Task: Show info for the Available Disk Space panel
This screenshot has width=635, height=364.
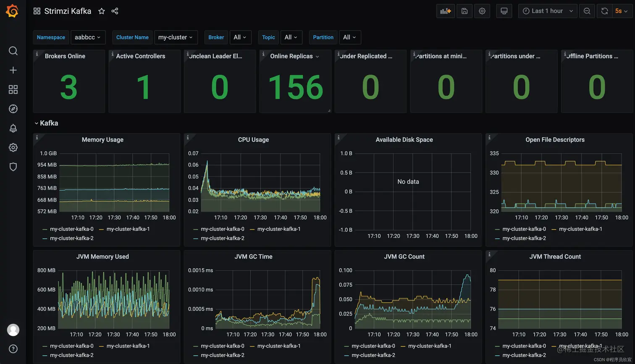Action: coord(338,137)
